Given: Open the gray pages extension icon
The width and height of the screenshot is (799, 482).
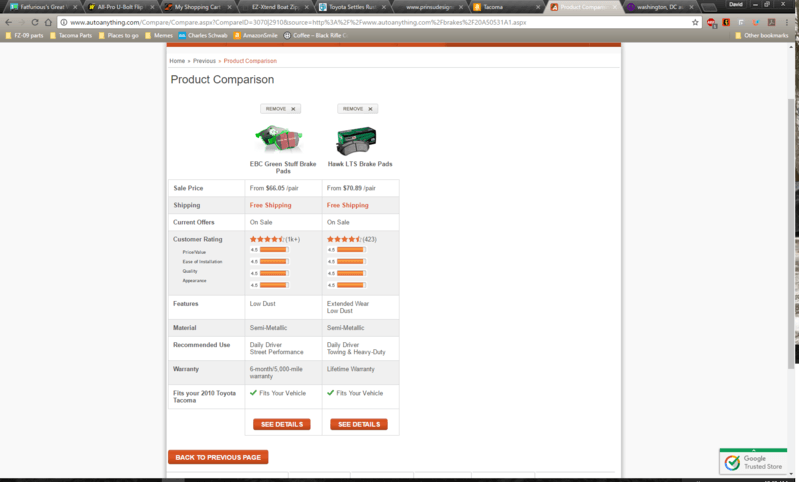Looking at the screenshot, I should (x=741, y=22).
